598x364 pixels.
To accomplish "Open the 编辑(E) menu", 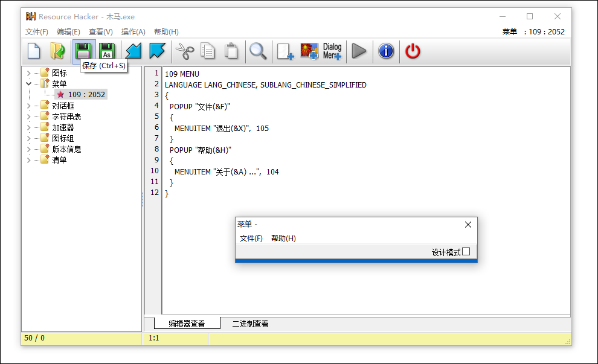I will pyautogui.click(x=68, y=31).
